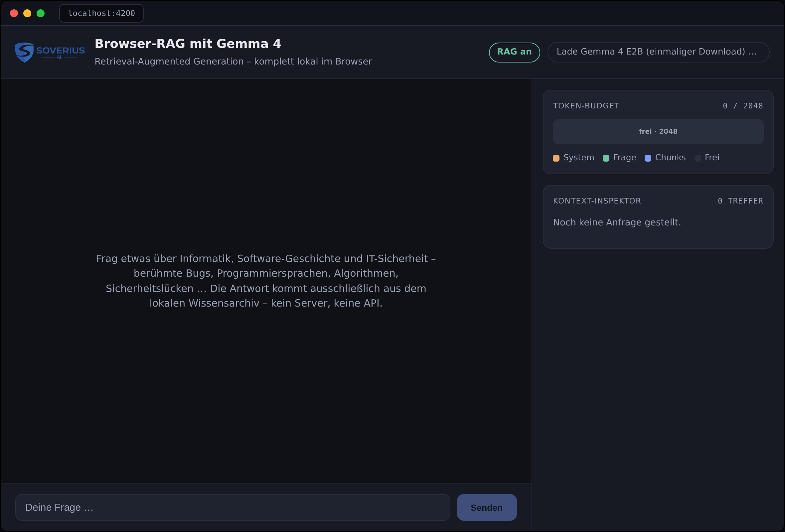Viewport: 785px width, 532px height.
Task: Focus the Deine Frage input field
Action: (233, 507)
